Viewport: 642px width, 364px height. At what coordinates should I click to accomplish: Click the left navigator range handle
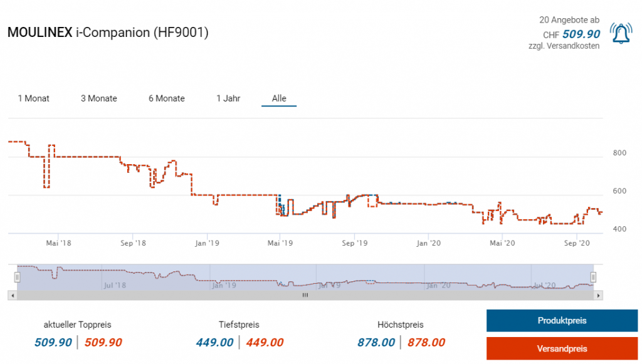pyautogui.click(x=18, y=277)
